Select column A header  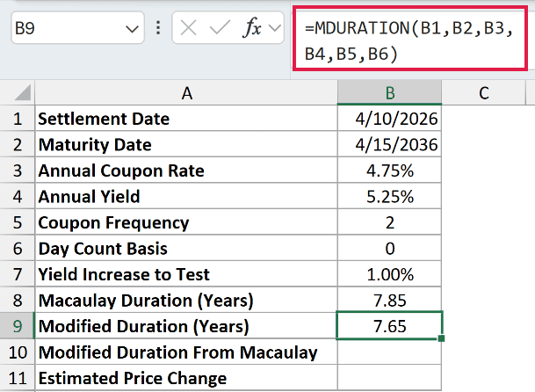[186, 93]
